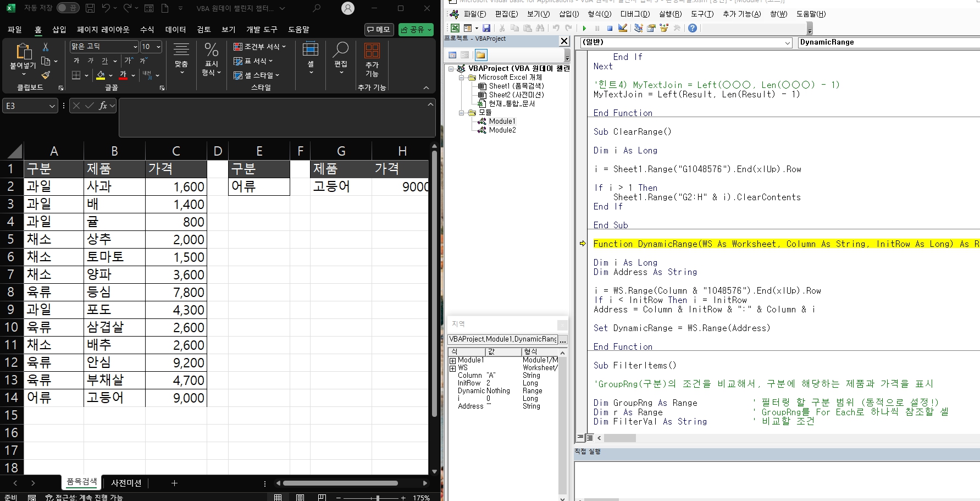The width and height of the screenshot is (980, 501).
Task: Click the 공유 button in Excel
Action: [x=416, y=30]
